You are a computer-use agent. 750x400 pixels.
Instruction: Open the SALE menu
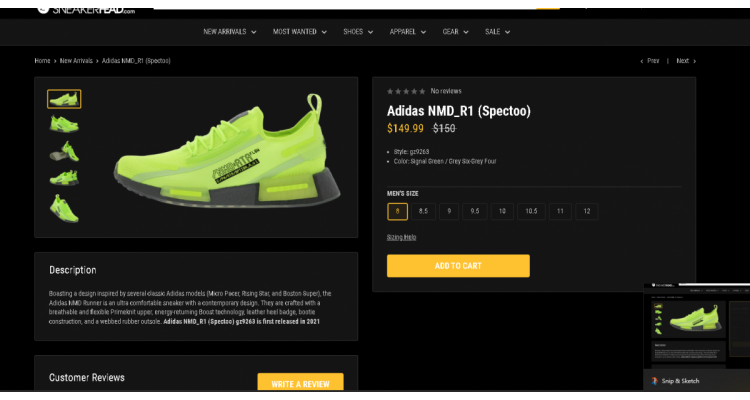pyautogui.click(x=492, y=32)
